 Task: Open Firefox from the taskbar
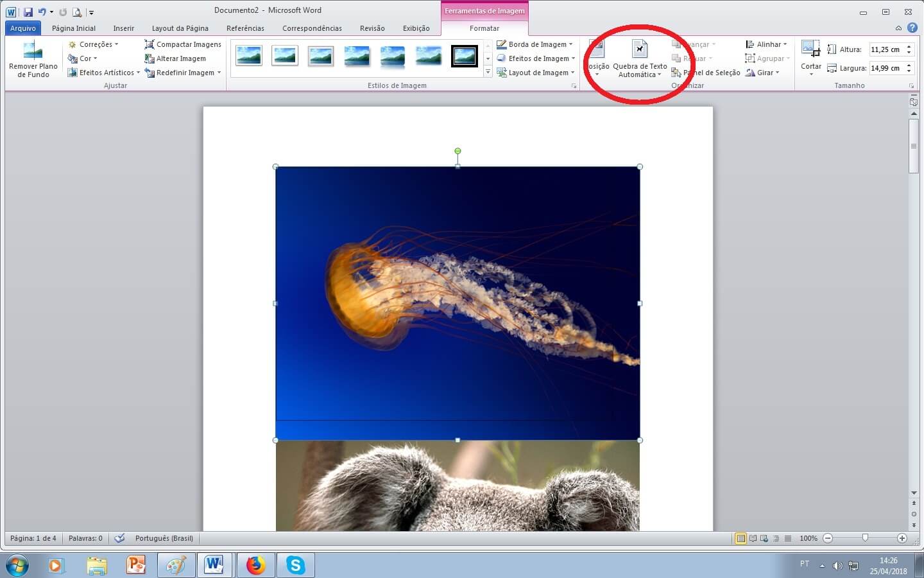(x=255, y=565)
